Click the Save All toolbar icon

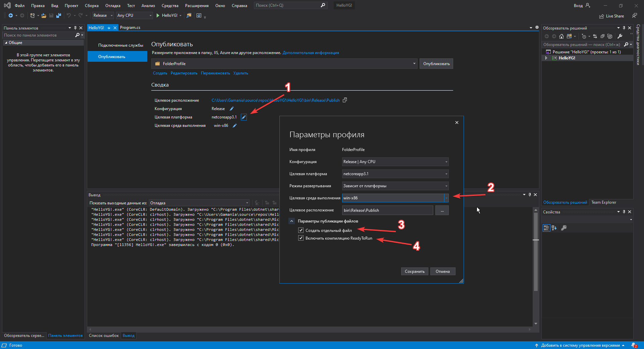tap(59, 15)
